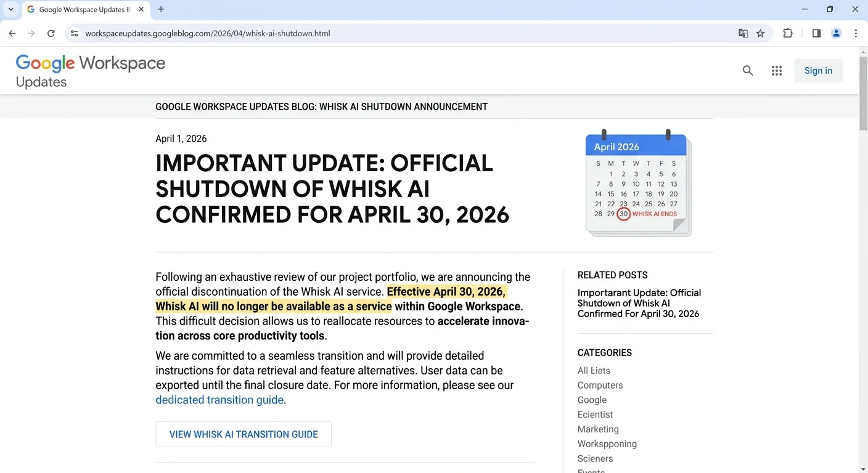Select the Marketing category

pyautogui.click(x=598, y=429)
